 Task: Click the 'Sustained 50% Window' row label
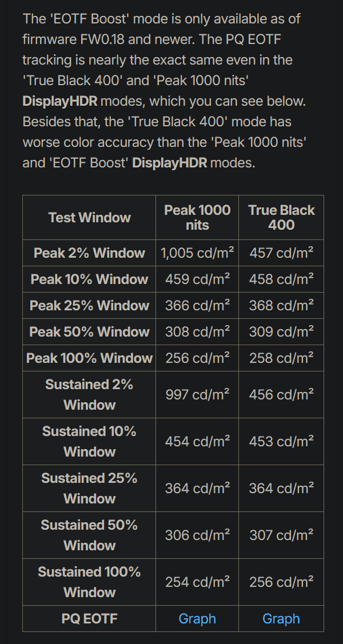tap(89, 535)
